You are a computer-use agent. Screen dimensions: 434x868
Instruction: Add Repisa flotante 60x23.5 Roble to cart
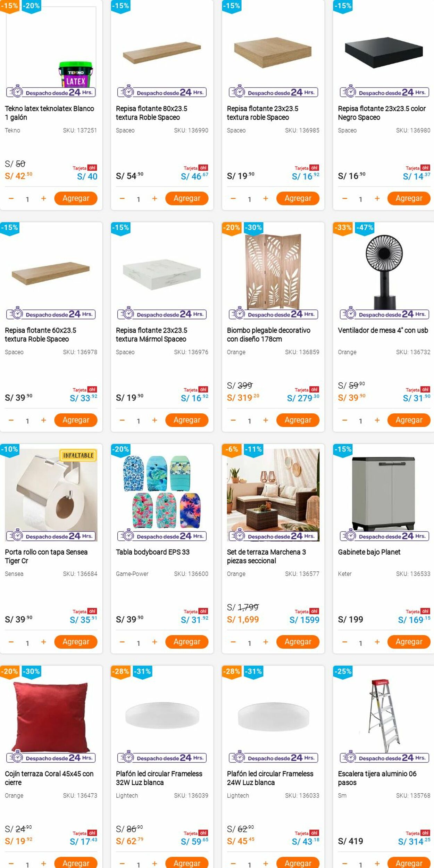tap(76, 420)
